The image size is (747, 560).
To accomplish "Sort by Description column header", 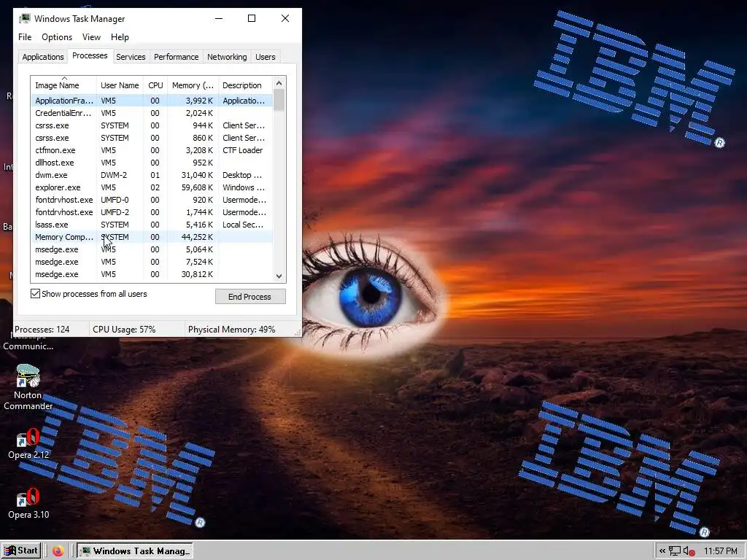I will click(245, 85).
